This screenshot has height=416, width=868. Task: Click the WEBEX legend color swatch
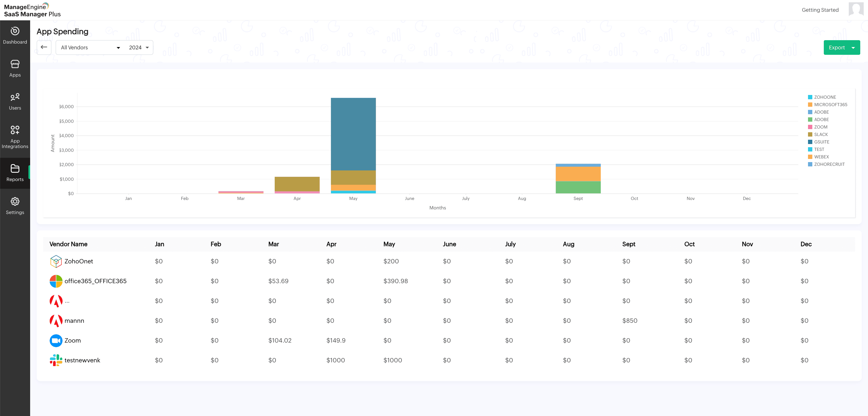[x=810, y=157]
